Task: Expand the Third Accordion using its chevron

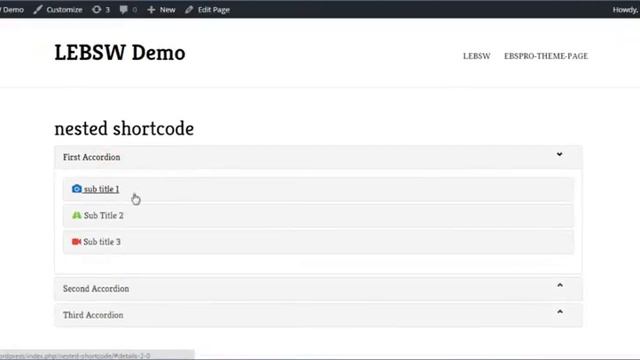Action: click(560, 312)
